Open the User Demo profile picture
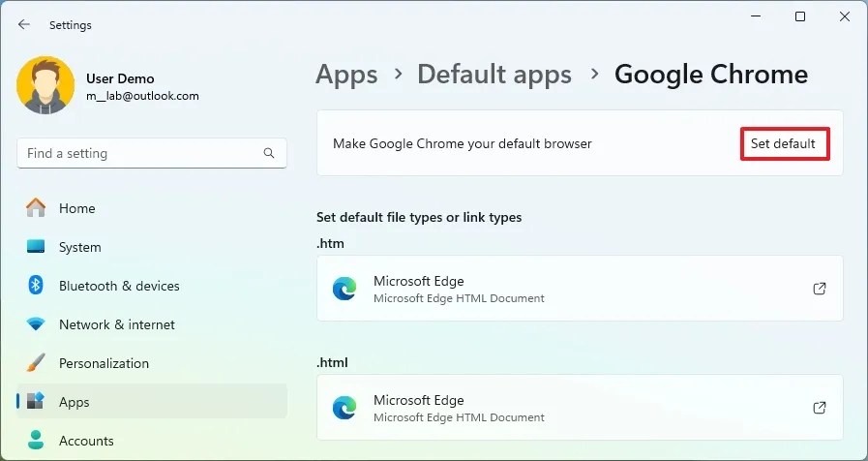Screen dimensions: 868x461 tap(45, 85)
